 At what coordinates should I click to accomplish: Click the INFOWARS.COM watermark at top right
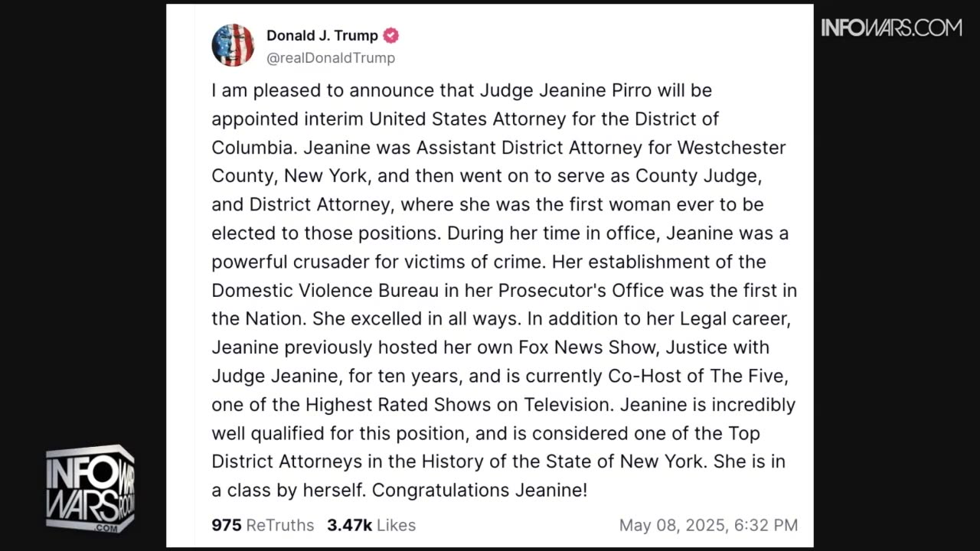click(891, 28)
